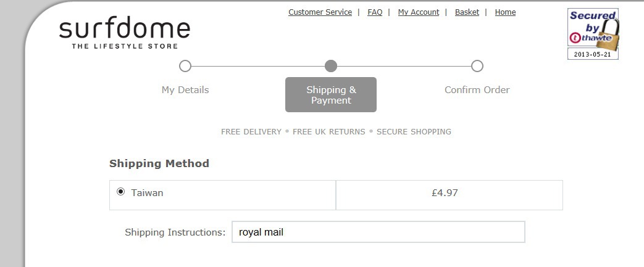Click the Taiwan shipping method label
Viewport: 644px width, 267px height.
[147, 193]
